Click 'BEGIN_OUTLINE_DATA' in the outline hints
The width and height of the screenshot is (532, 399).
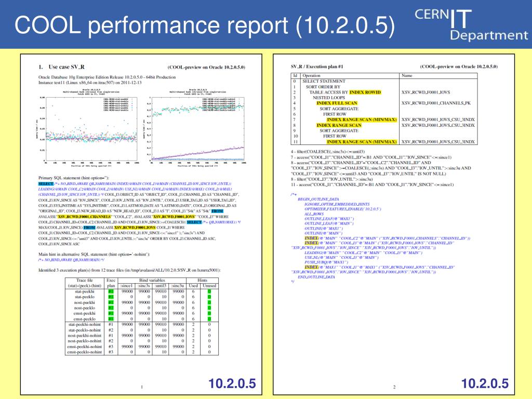point(318,199)
